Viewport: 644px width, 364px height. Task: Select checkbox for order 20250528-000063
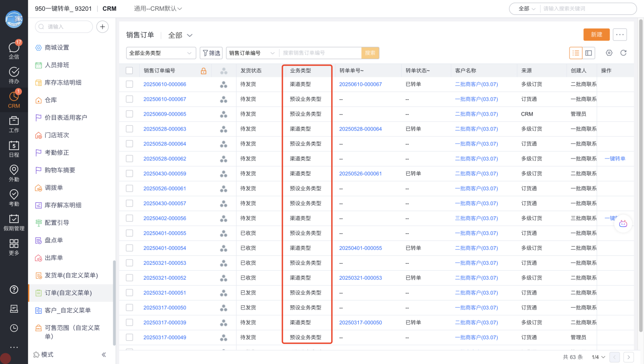point(130,129)
